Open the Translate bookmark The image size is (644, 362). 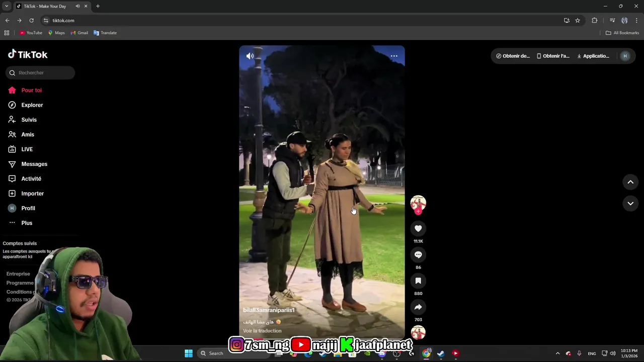tap(105, 33)
